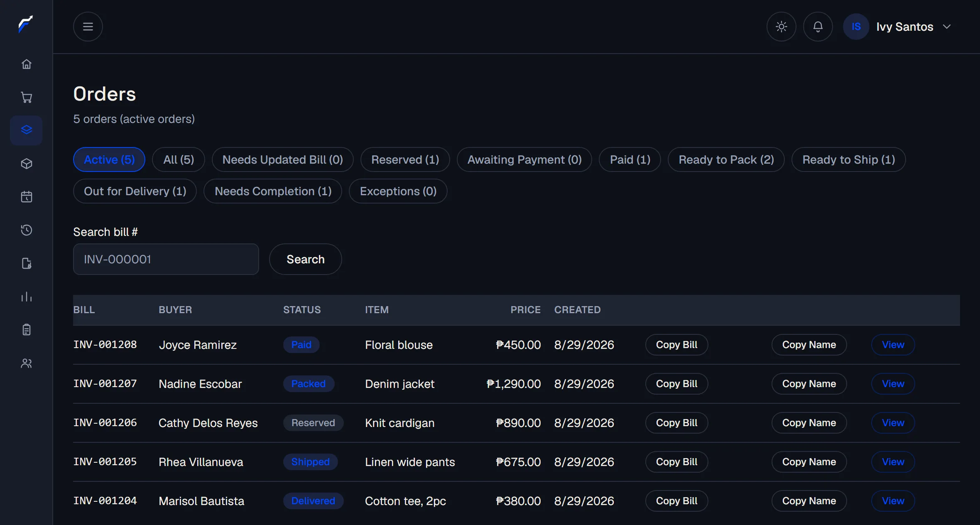Screen dimensions: 980x525
Task: Select bill number INV-001207
Action: (x=105, y=384)
